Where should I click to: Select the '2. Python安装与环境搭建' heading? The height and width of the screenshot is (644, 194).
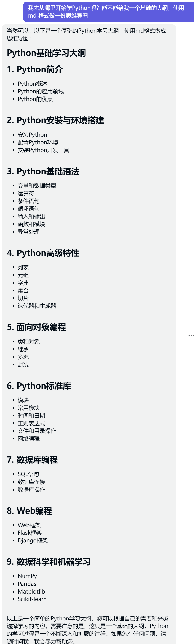click(55, 120)
